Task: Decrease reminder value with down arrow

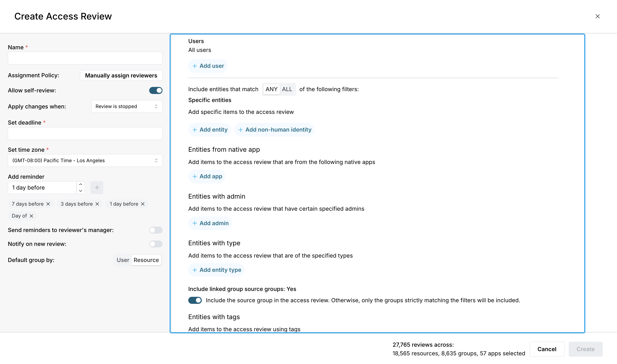Action: click(x=81, y=191)
